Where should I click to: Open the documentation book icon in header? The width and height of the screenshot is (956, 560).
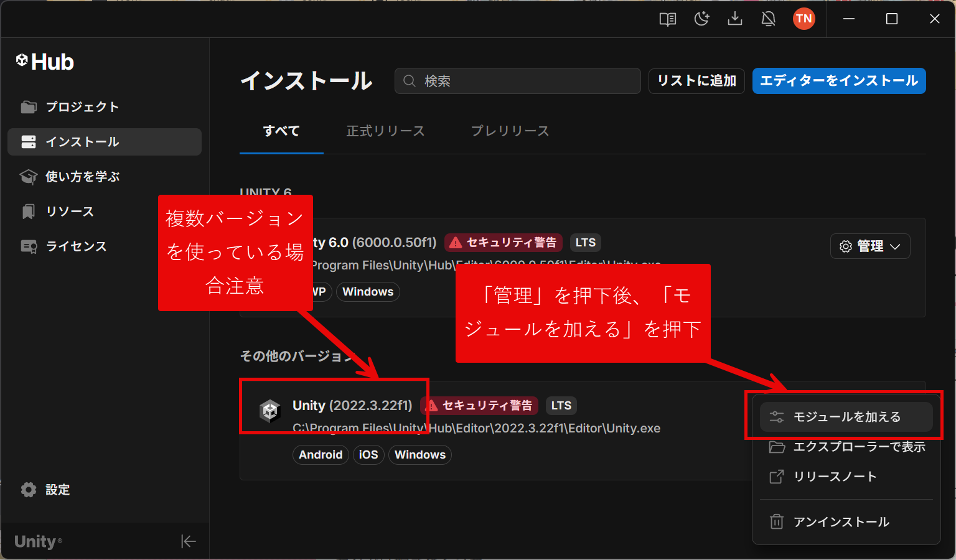click(x=668, y=19)
